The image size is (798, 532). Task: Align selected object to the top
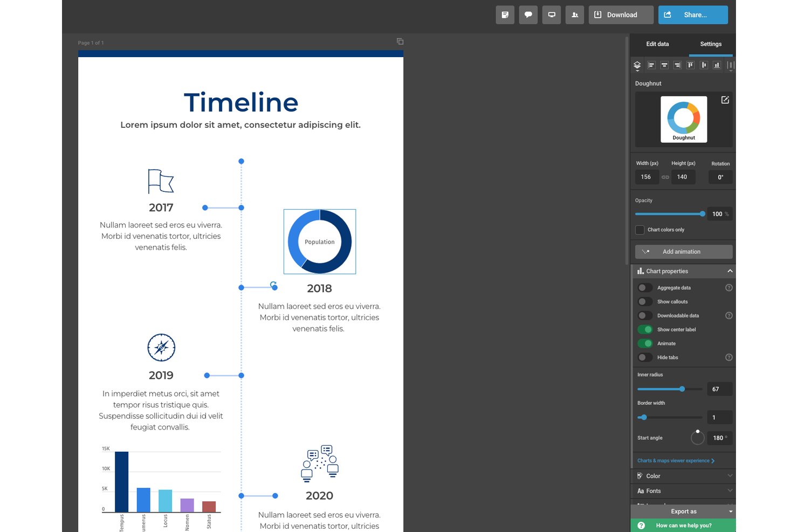pos(690,65)
